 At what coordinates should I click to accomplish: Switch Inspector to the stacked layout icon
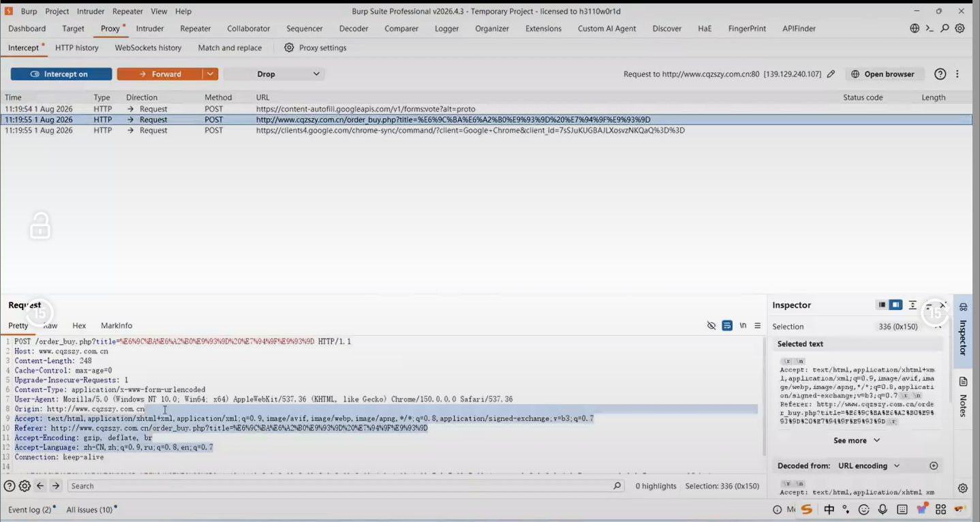[x=882, y=305]
